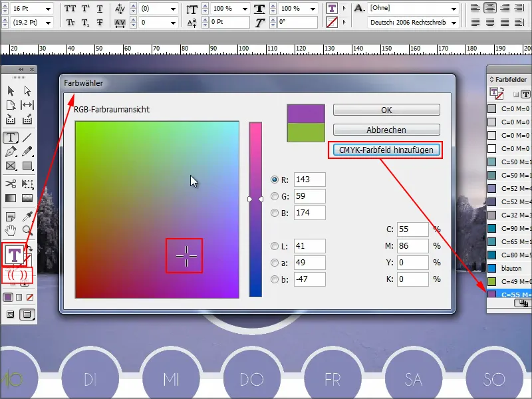Viewport: 532px width, 399px height.
Task: Click the purple new-color preview swatch
Action: [306, 114]
